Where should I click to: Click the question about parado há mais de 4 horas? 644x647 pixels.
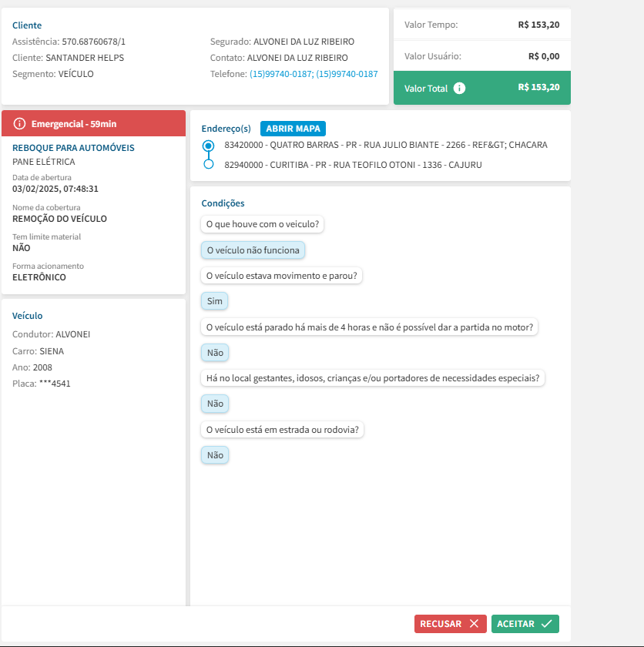[369, 327]
